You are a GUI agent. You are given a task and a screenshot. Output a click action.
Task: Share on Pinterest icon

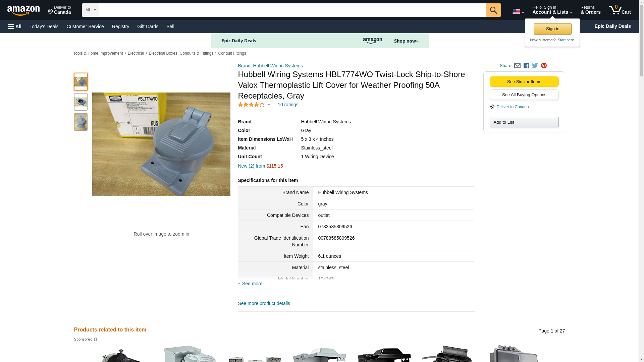click(544, 66)
